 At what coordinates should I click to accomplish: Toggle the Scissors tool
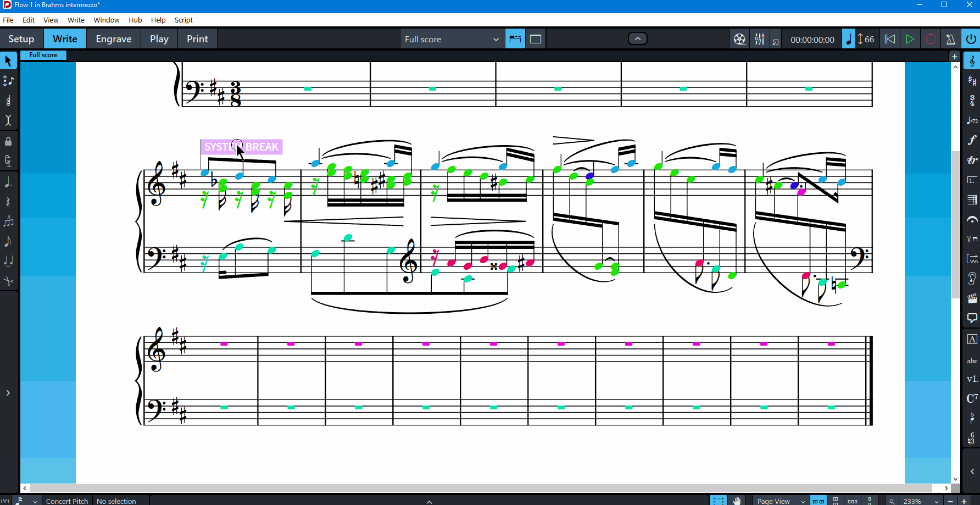pos(8,281)
